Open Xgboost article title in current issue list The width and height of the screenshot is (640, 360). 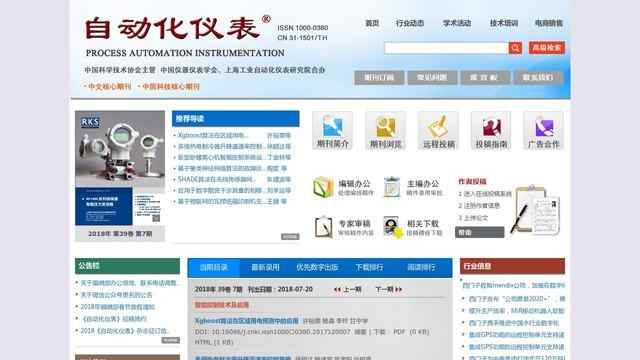pyautogui.click(x=247, y=321)
